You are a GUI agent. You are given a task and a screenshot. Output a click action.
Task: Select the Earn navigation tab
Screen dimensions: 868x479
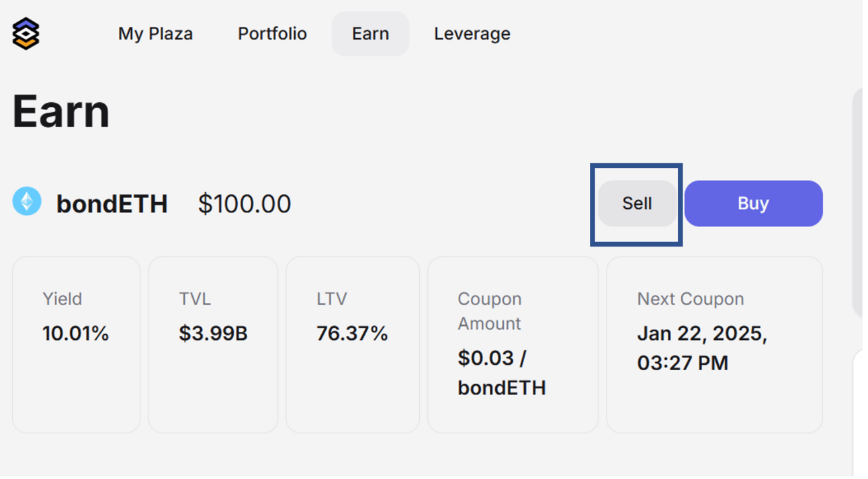pyautogui.click(x=370, y=34)
